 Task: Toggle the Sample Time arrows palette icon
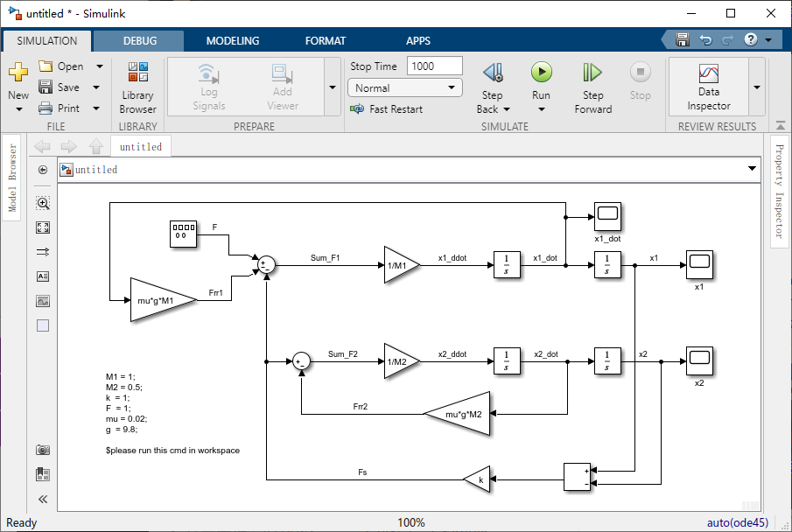point(43,252)
